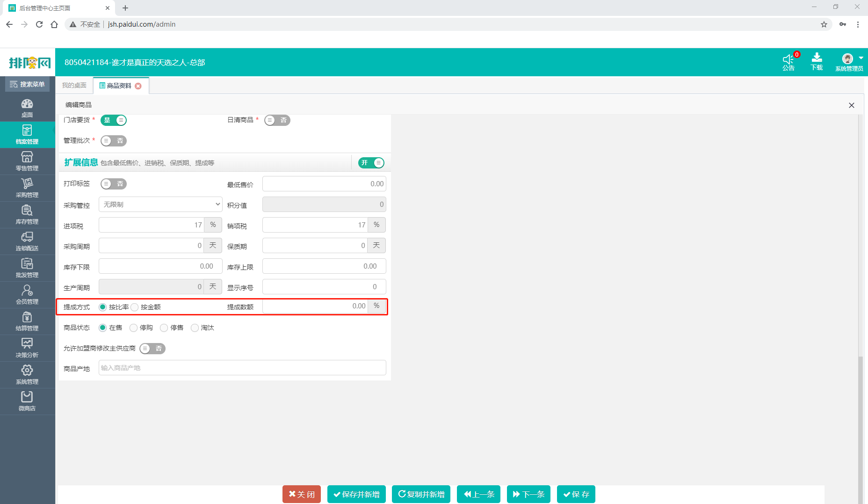This screenshot has width=868, height=504.
Task: Click the 销项税 input field
Action: [x=315, y=225]
